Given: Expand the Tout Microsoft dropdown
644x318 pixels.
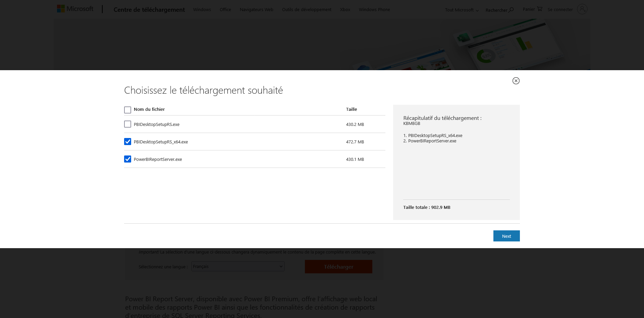Looking at the screenshot, I should pos(462,10).
